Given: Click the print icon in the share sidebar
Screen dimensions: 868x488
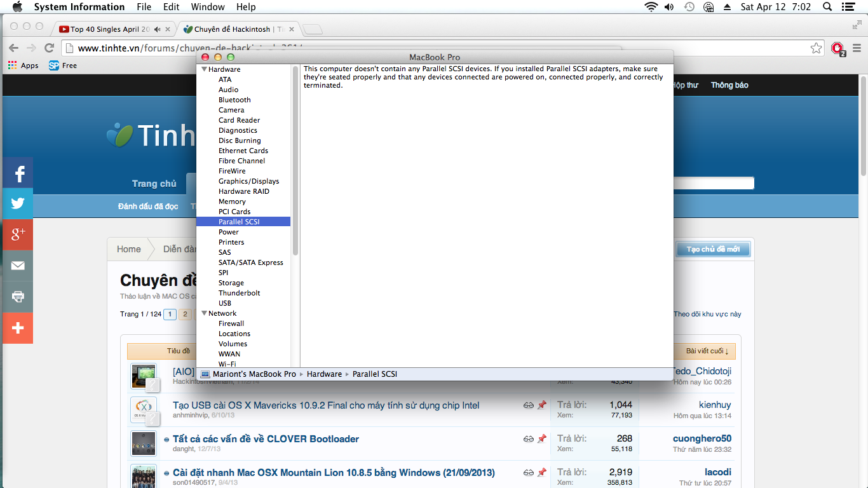Looking at the screenshot, I should pos(18,297).
